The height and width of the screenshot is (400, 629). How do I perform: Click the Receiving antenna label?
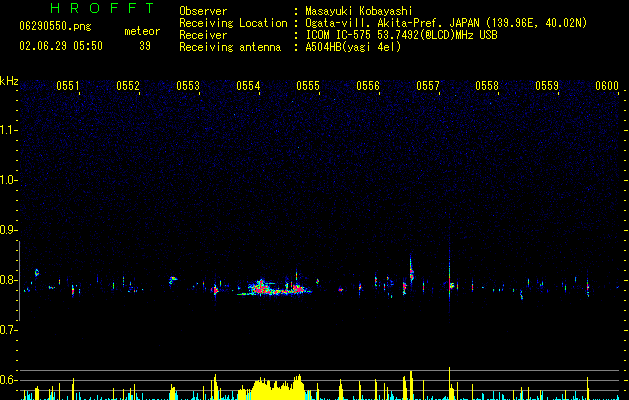(x=230, y=47)
